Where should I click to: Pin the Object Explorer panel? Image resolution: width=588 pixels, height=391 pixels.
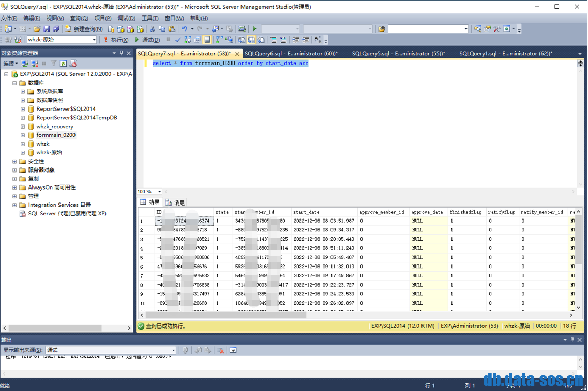pyautogui.click(x=122, y=53)
